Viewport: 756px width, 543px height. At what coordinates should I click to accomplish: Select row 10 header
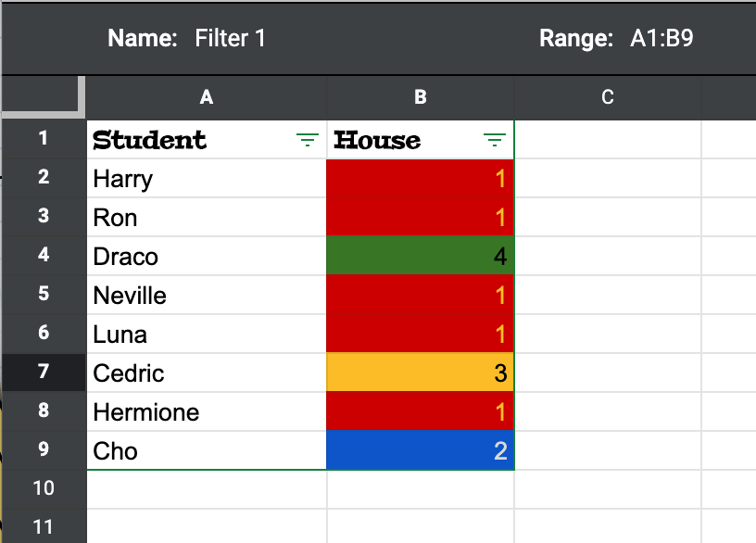point(43,488)
